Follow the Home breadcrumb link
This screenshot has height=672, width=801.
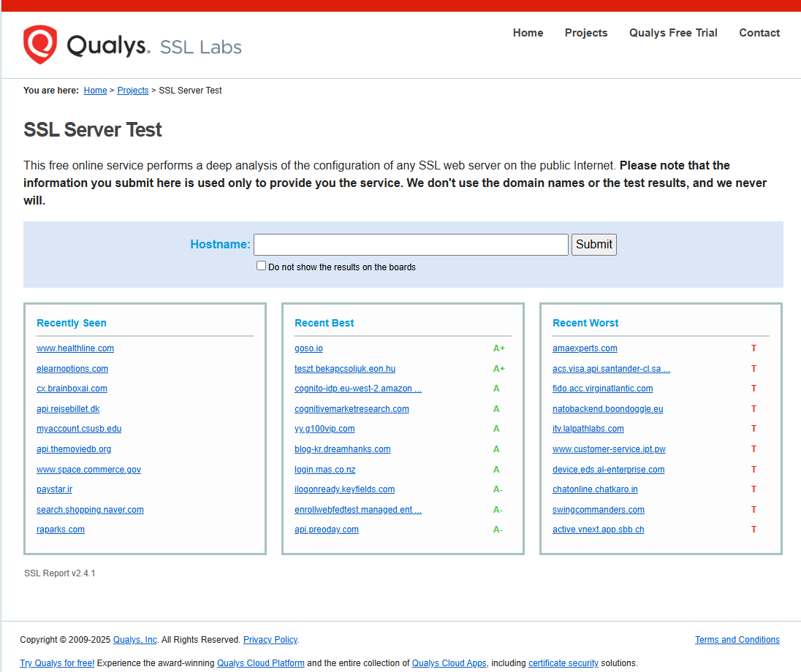tap(96, 91)
